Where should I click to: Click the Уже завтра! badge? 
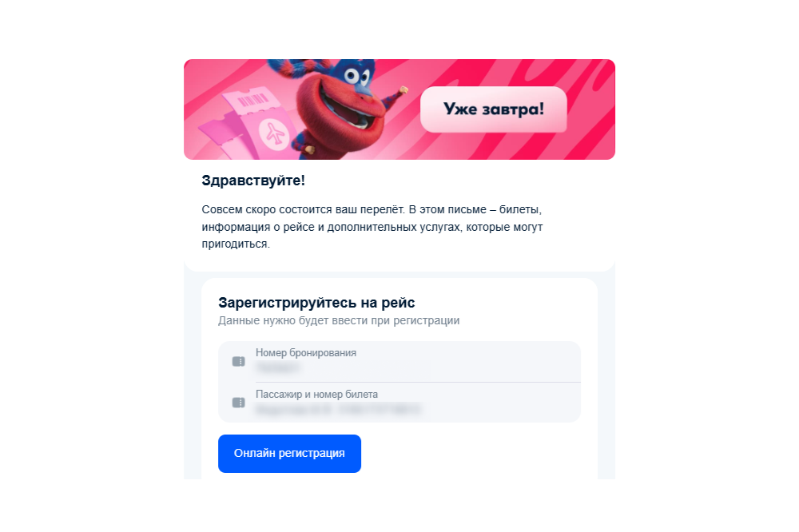[493, 109]
